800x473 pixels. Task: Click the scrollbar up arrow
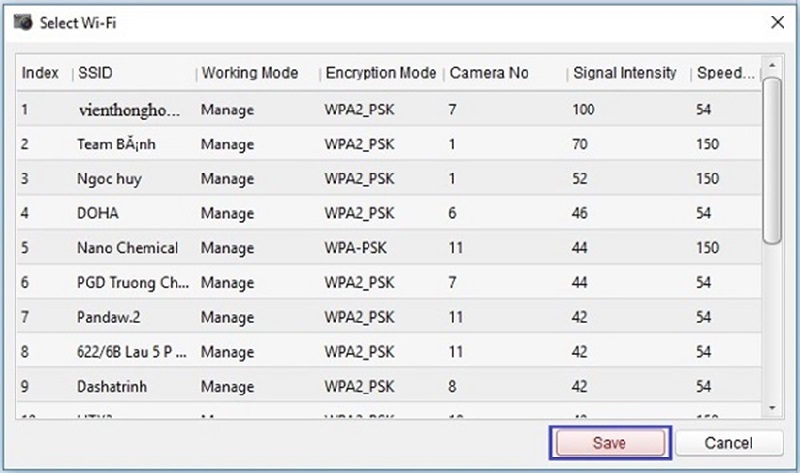pos(771,68)
